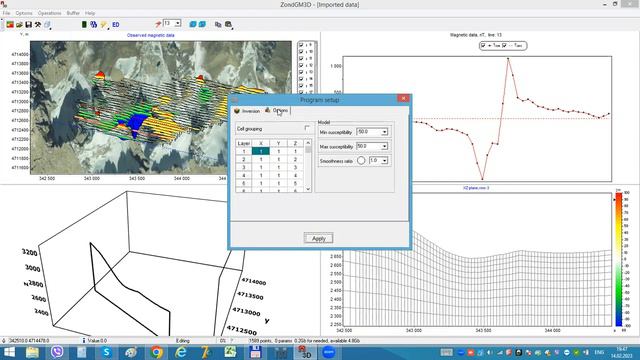Viewport: 640px width, 360px height.
Task: Open the Max susceptibility dropdown
Action: tap(384, 146)
